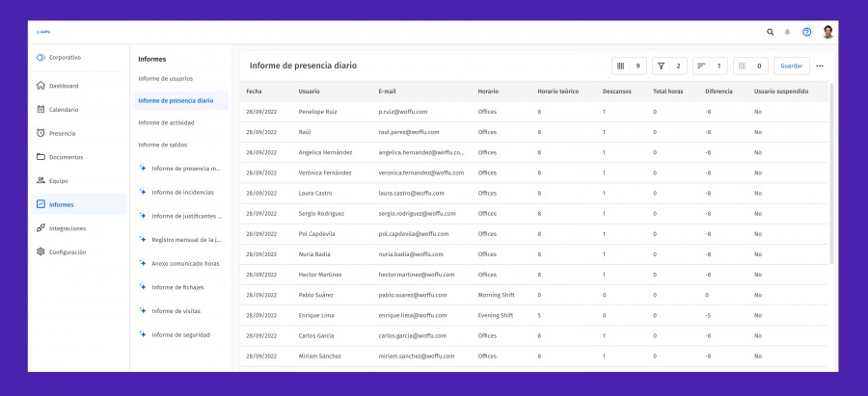Click sparkle icon beside Informe de fichajes
Screen dimensions: 868x396
tap(143, 287)
